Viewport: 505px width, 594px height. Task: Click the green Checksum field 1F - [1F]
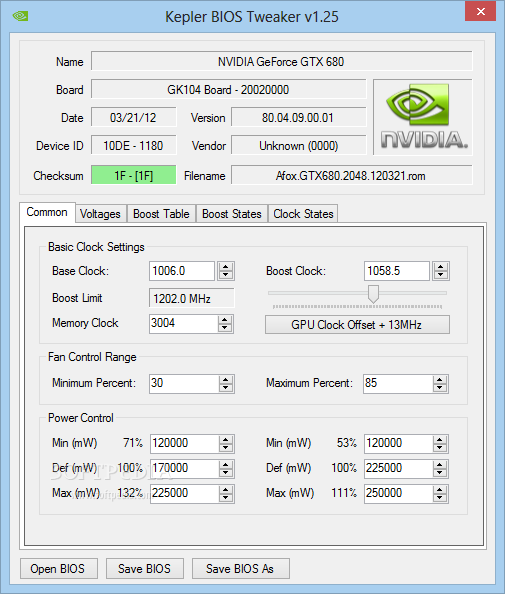click(133, 175)
